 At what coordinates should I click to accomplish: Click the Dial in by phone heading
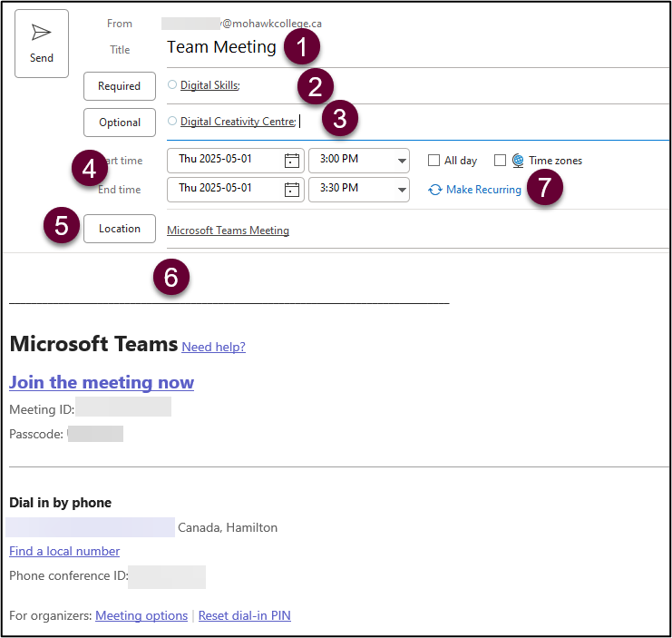(x=61, y=503)
